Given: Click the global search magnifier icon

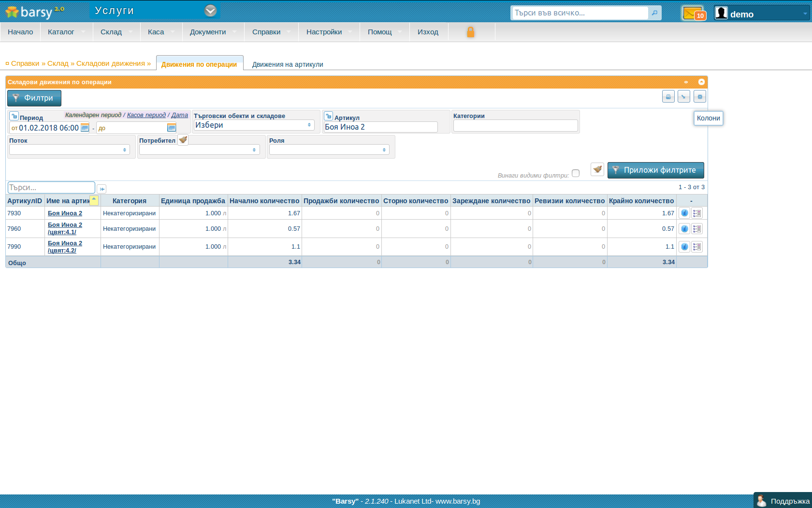Looking at the screenshot, I should [654, 13].
